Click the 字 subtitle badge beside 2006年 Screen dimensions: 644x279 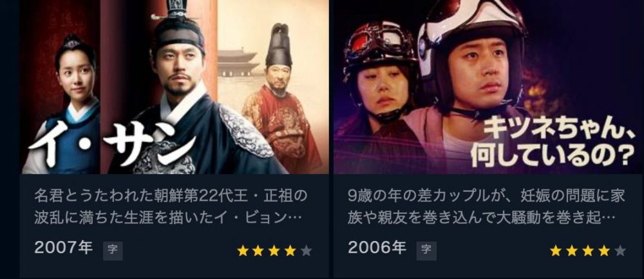pos(426,250)
